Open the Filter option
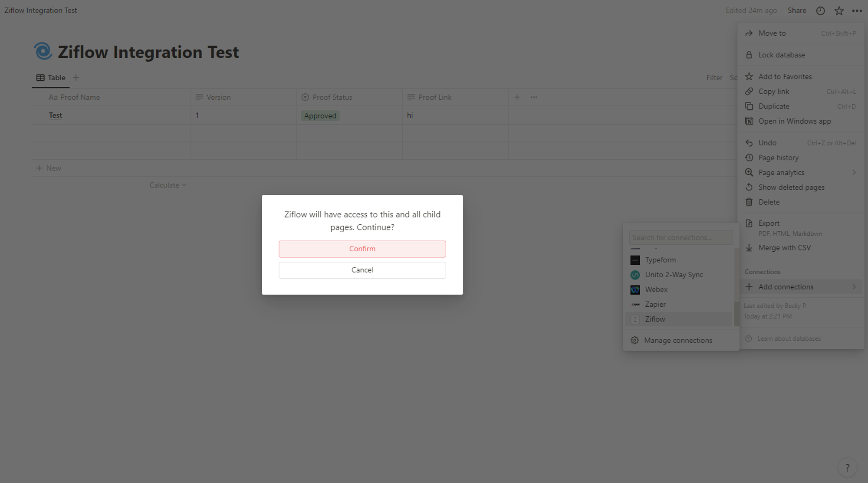The height and width of the screenshot is (483, 868). [x=714, y=78]
